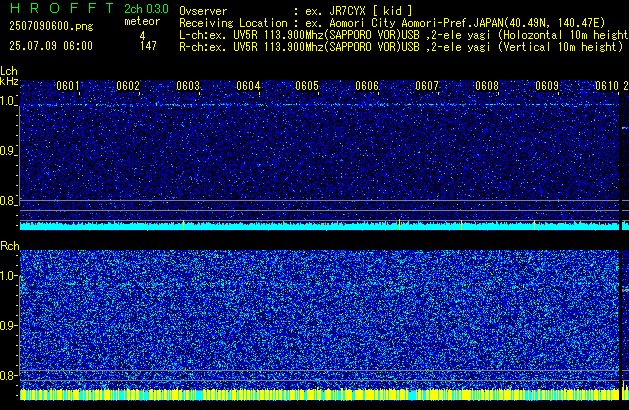Click the kHz axis unit label
629x410 pixels.
point(9,81)
